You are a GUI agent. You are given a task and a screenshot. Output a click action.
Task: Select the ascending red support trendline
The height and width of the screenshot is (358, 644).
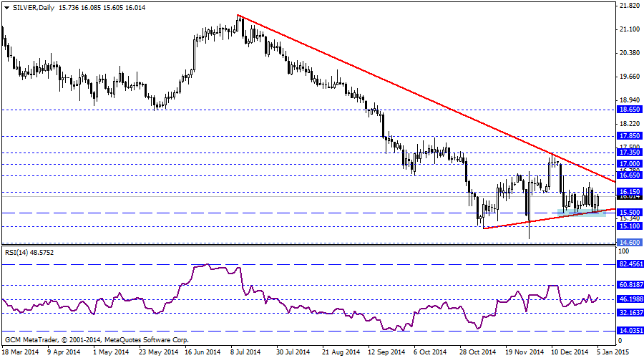(x=544, y=219)
